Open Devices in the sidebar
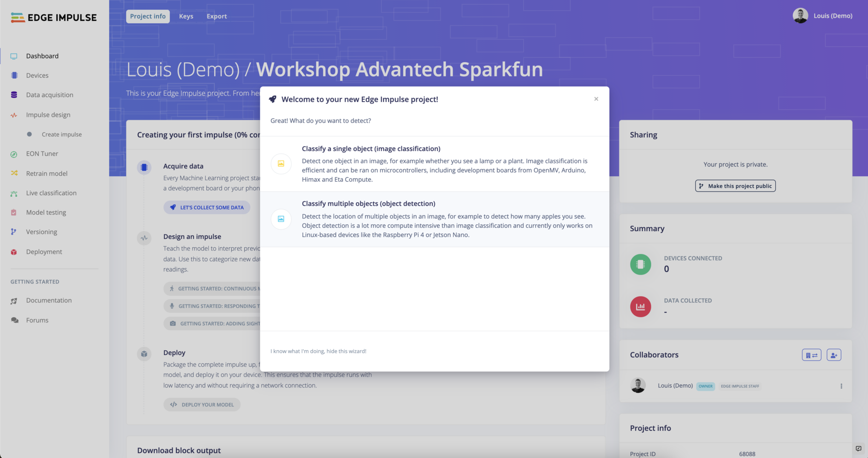This screenshot has height=458, width=868. click(x=37, y=76)
